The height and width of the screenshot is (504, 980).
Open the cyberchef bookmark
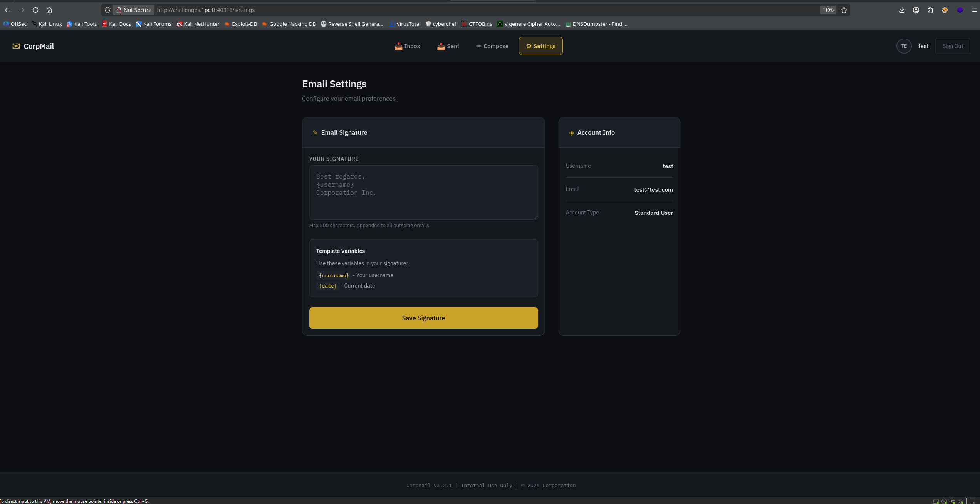441,24
